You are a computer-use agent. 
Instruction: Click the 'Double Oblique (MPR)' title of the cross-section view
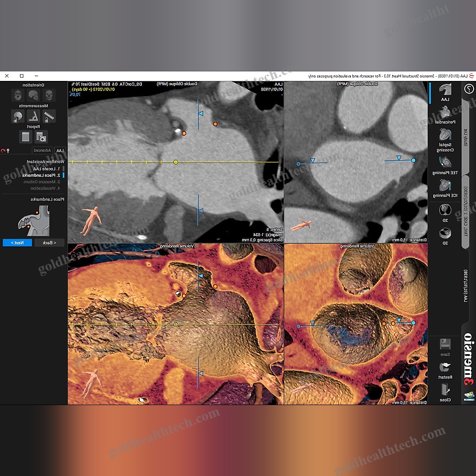coord(357,84)
